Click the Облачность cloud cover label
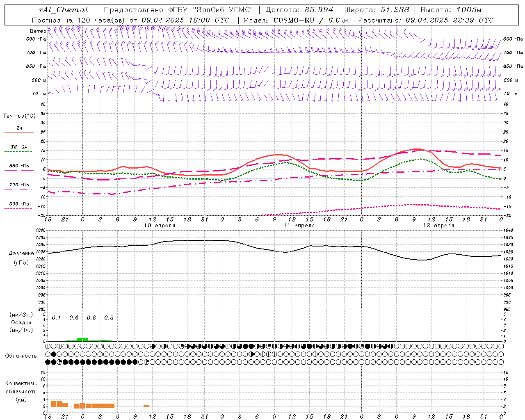This screenshot has width=525, height=420. 21,356
